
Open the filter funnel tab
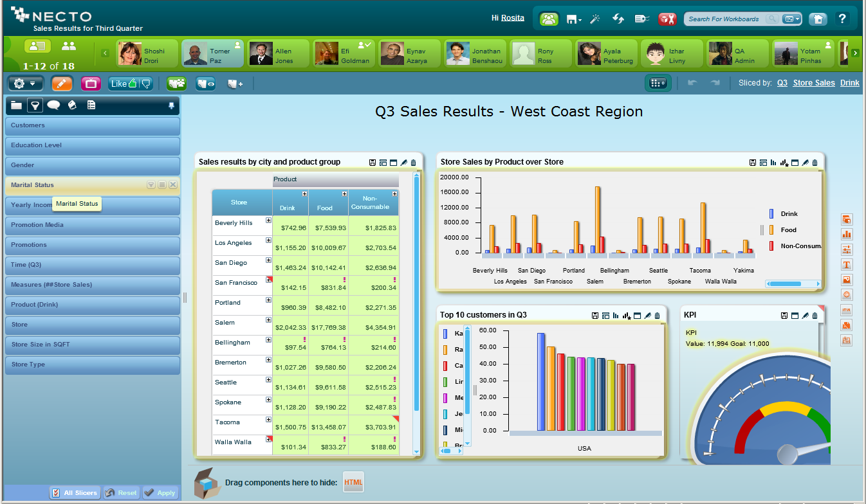pyautogui.click(x=35, y=105)
